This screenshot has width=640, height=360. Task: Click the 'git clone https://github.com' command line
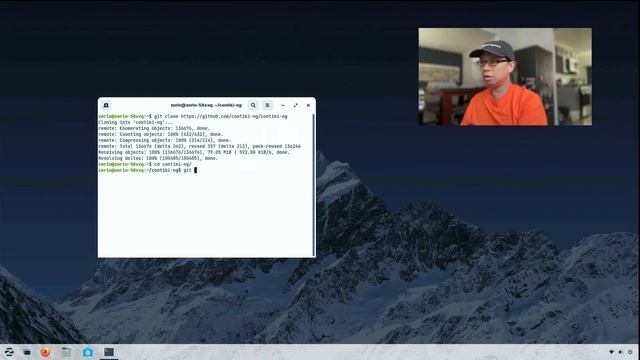point(193,116)
